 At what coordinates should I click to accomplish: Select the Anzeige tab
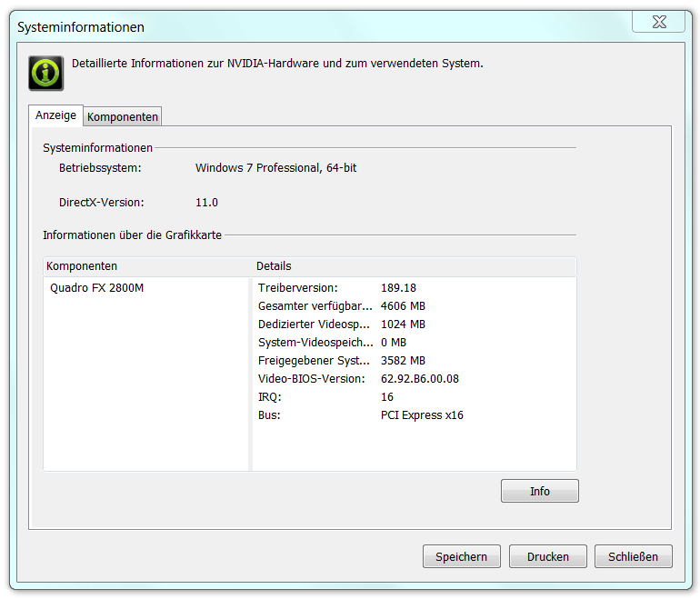[55, 115]
